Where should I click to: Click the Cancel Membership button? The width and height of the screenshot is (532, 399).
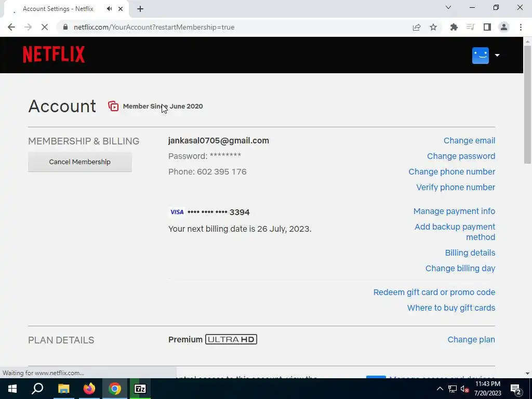click(x=79, y=162)
